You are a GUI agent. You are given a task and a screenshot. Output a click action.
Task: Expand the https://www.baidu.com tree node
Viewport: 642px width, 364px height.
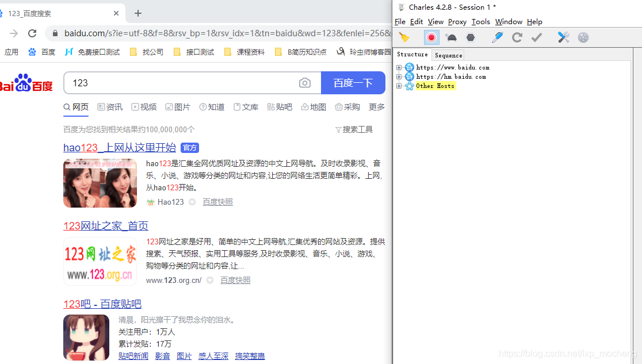[x=399, y=67]
